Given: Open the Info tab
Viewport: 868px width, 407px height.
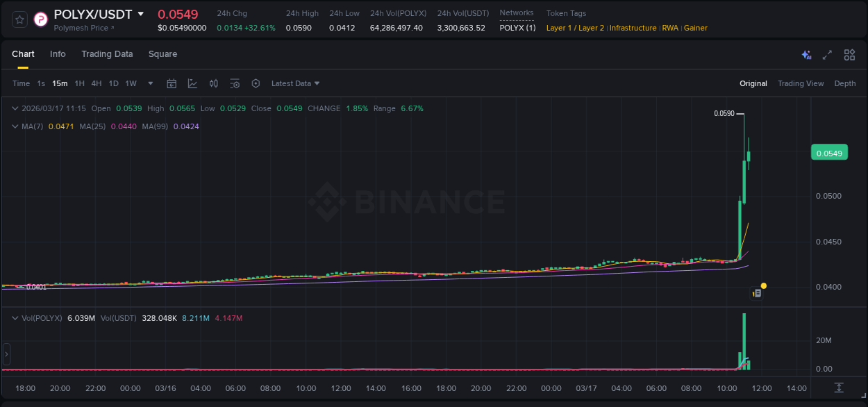Looking at the screenshot, I should [58, 54].
